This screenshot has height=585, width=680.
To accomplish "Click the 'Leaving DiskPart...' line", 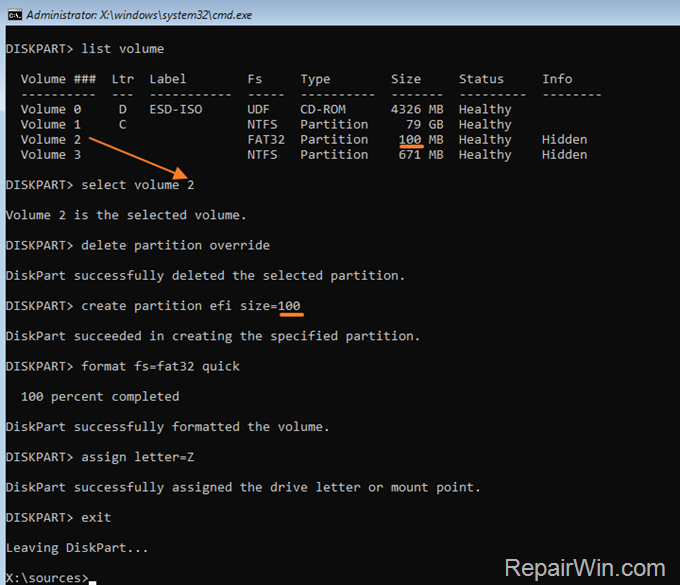I will pos(77,548).
